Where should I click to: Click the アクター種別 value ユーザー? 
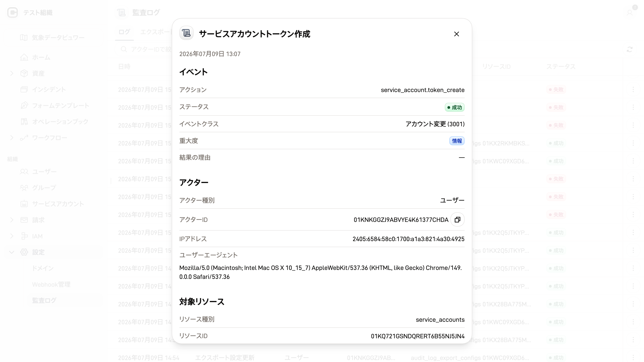click(452, 200)
